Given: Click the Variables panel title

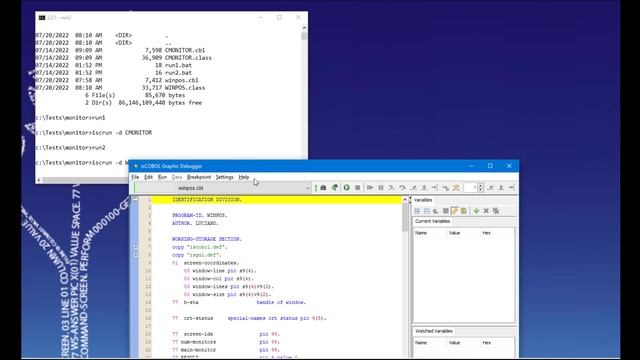Looking at the screenshot, I should pyautogui.click(x=423, y=200).
